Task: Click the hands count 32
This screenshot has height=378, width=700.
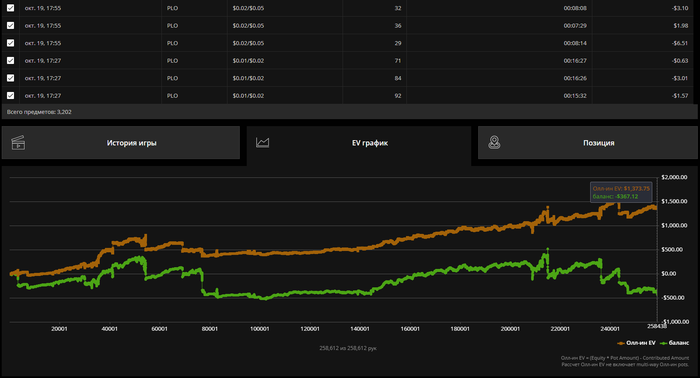Action: point(398,8)
